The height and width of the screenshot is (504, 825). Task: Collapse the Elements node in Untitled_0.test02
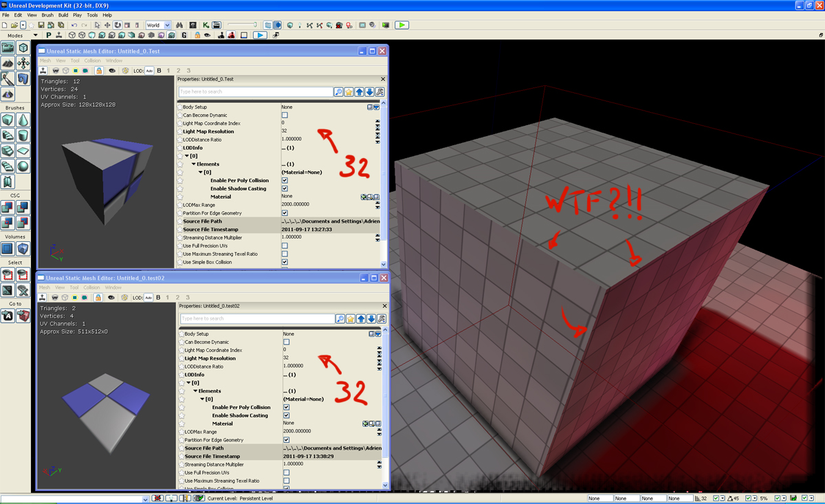[195, 391]
